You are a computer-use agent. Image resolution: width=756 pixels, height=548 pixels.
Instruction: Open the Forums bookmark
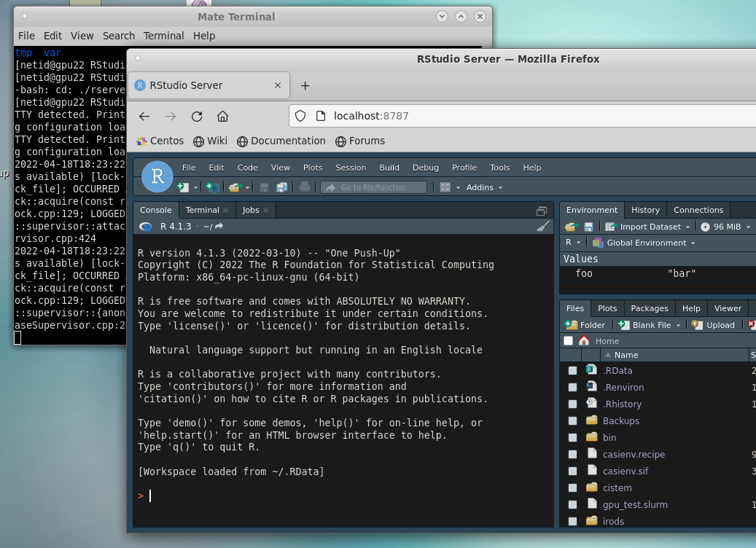(360, 141)
